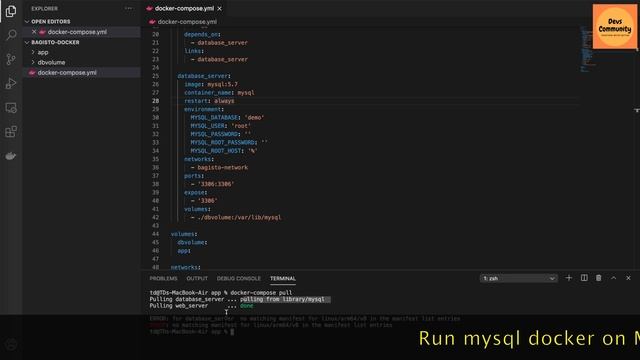The width and height of the screenshot is (640, 360).
Task: Open the Docker view in activity bar
Action: 11,156
